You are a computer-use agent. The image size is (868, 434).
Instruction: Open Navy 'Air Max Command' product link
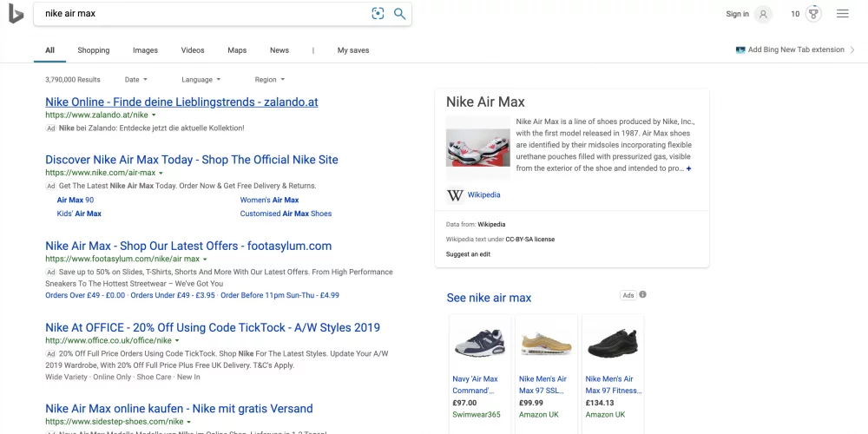(x=475, y=385)
